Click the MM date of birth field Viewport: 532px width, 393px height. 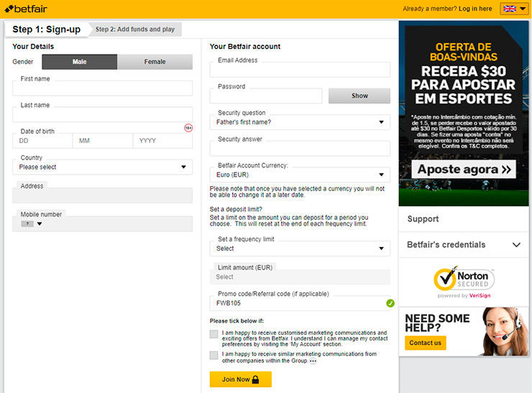coord(103,141)
